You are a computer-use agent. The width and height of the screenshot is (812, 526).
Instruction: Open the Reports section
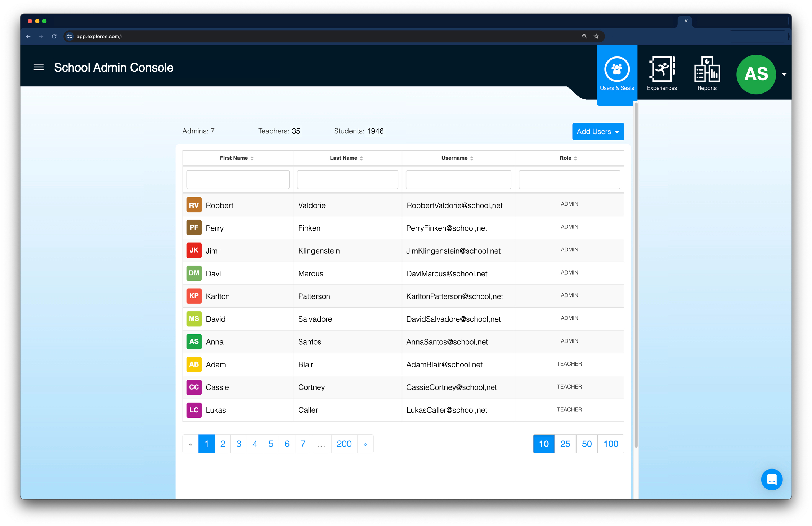(x=706, y=74)
